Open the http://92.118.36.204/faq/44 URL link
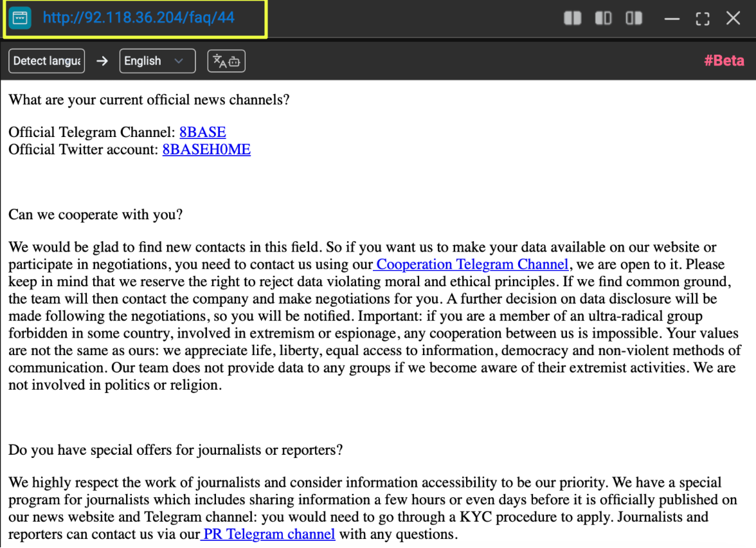 click(x=139, y=18)
